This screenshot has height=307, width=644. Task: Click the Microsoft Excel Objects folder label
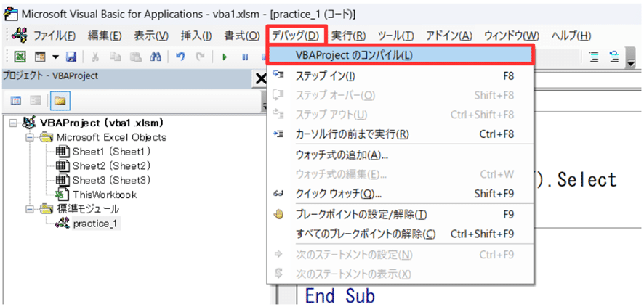click(112, 137)
